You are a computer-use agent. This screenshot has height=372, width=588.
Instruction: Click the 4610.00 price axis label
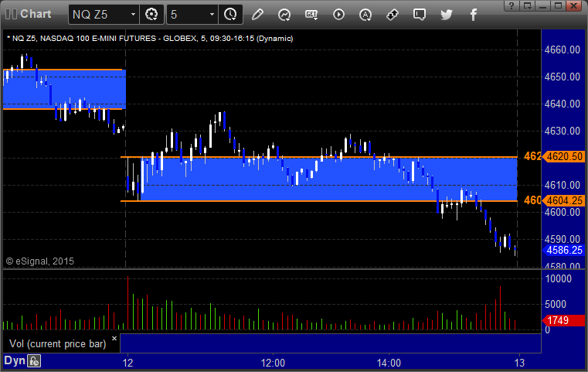tap(563, 185)
